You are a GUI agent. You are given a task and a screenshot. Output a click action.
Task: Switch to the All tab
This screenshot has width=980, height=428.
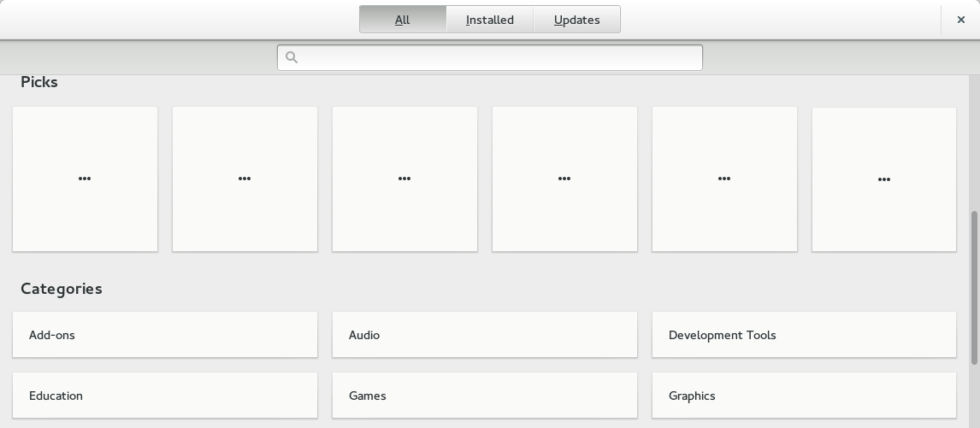(x=402, y=20)
